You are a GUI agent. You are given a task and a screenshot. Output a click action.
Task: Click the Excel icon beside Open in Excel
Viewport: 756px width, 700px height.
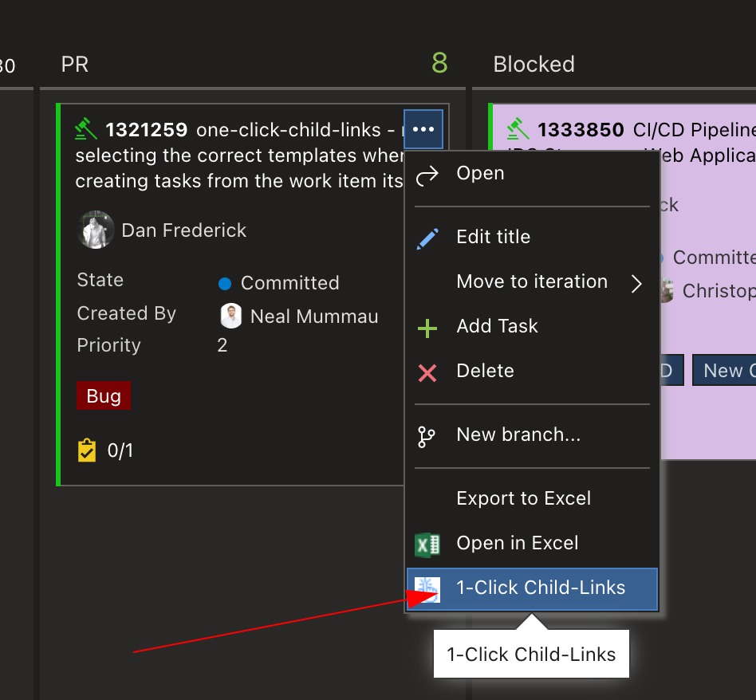point(427,544)
